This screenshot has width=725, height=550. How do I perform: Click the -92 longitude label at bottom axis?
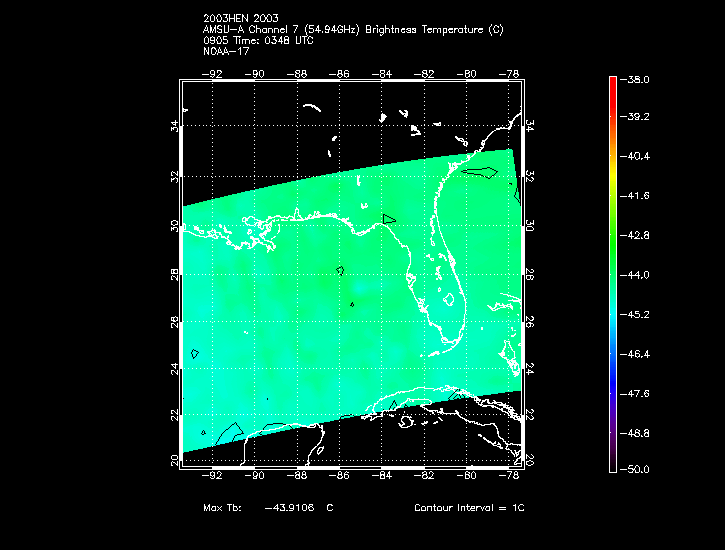(x=212, y=475)
